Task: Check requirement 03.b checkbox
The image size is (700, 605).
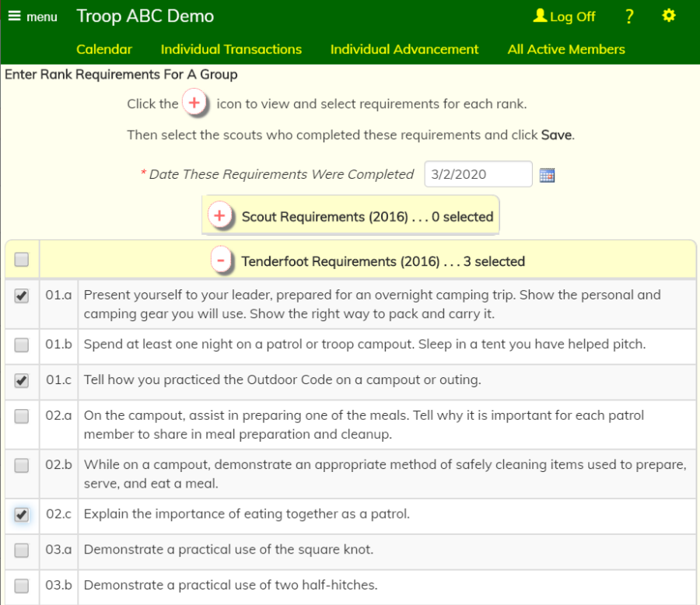Action: click(22, 586)
